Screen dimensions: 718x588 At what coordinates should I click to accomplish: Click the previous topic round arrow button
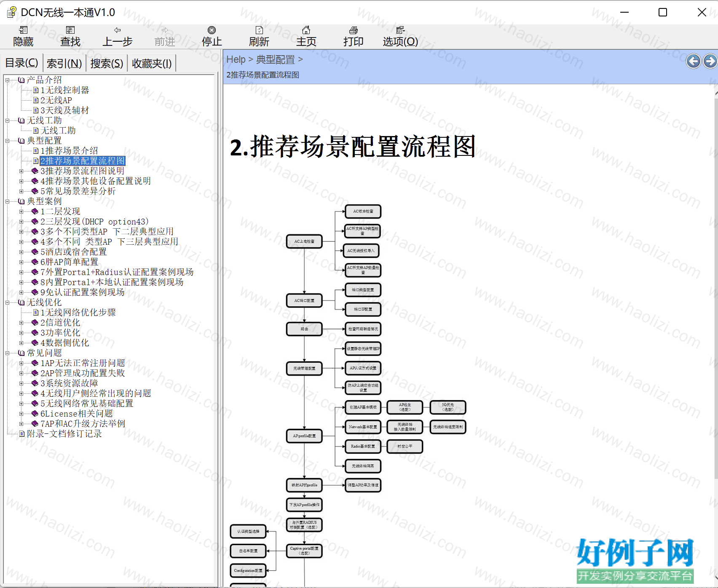coord(693,61)
